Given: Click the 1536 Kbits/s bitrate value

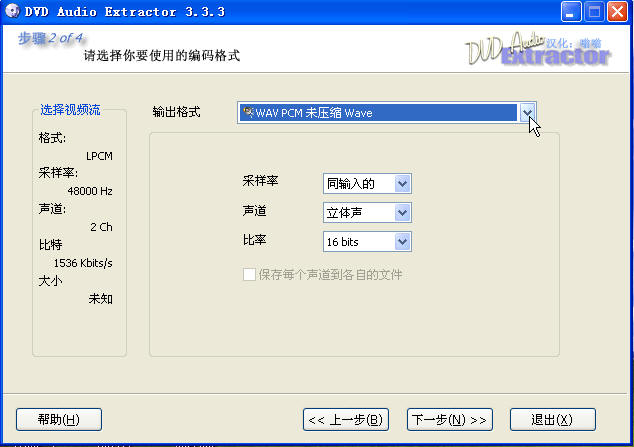Looking at the screenshot, I should point(83,263).
